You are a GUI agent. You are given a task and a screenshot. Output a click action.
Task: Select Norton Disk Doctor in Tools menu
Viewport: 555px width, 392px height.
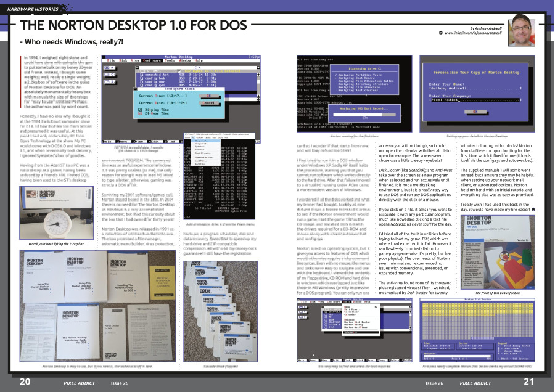click(x=357, y=322)
